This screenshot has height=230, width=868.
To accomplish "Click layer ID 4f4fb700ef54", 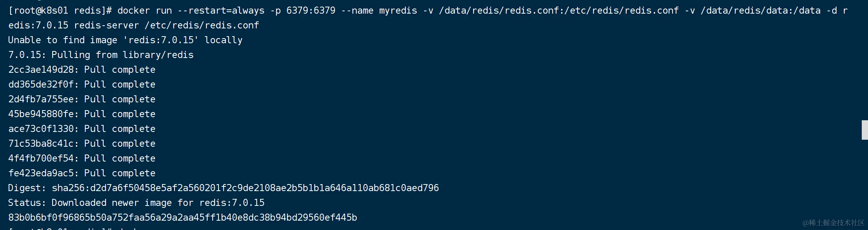I will tap(41, 158).
